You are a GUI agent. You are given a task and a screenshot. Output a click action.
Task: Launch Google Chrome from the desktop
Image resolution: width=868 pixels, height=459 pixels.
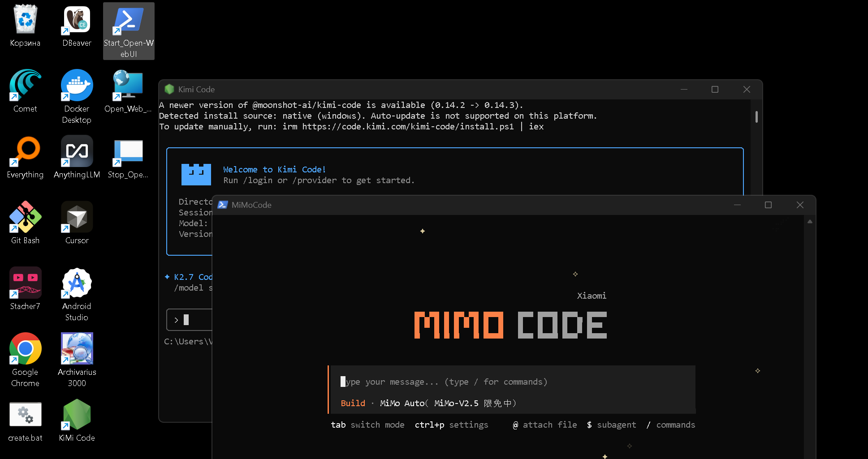[x=25, y=360]
